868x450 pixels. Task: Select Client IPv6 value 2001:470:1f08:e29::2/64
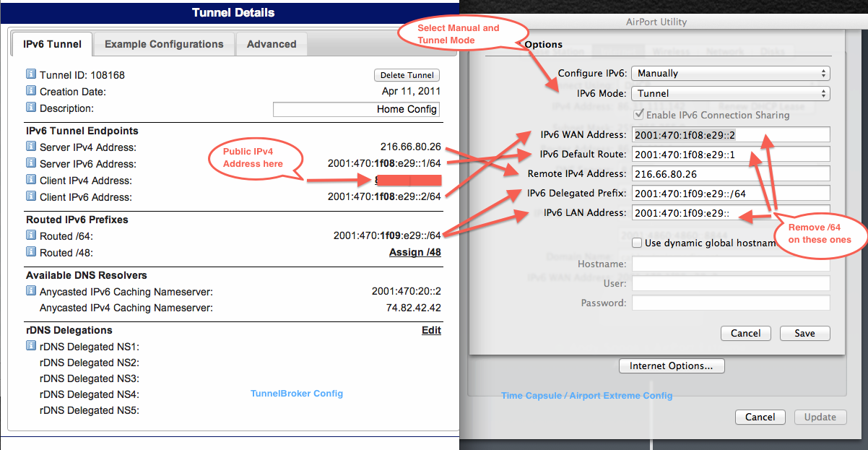[384, 197]
